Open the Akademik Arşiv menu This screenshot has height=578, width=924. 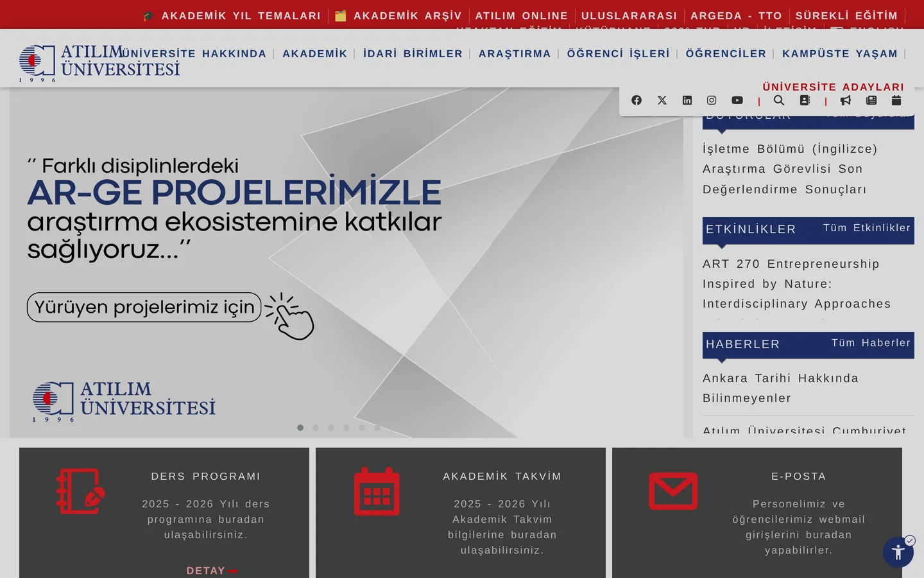point(398,15)
